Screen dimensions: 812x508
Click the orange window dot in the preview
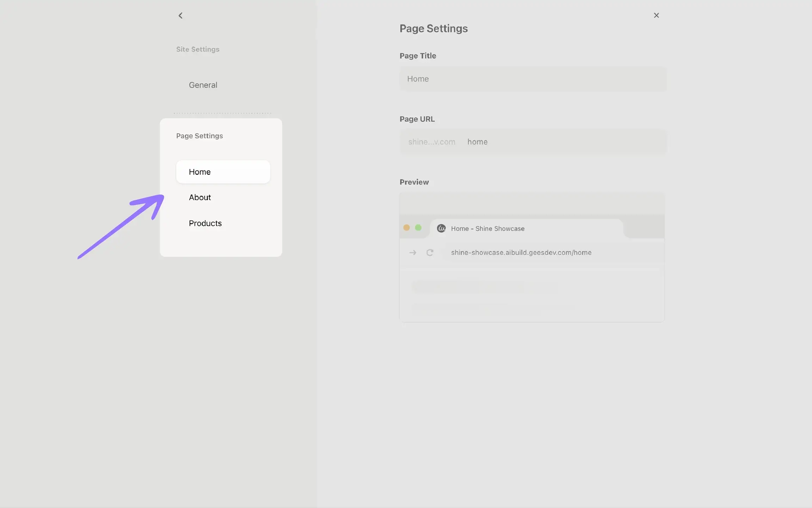coord(406,228)
